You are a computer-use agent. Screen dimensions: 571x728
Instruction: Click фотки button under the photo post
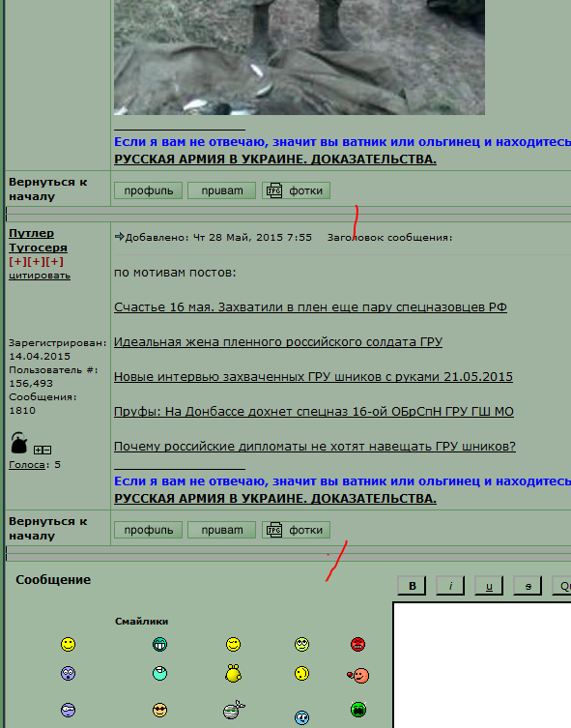click(x=296, y=190)
